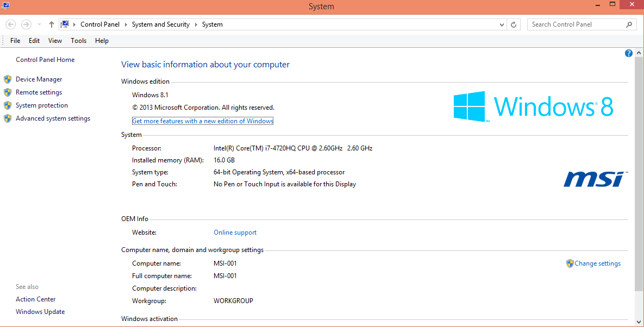The image size is (644, 327).
Task: Click the Remote settings shield icon
Action: [8, 92]
